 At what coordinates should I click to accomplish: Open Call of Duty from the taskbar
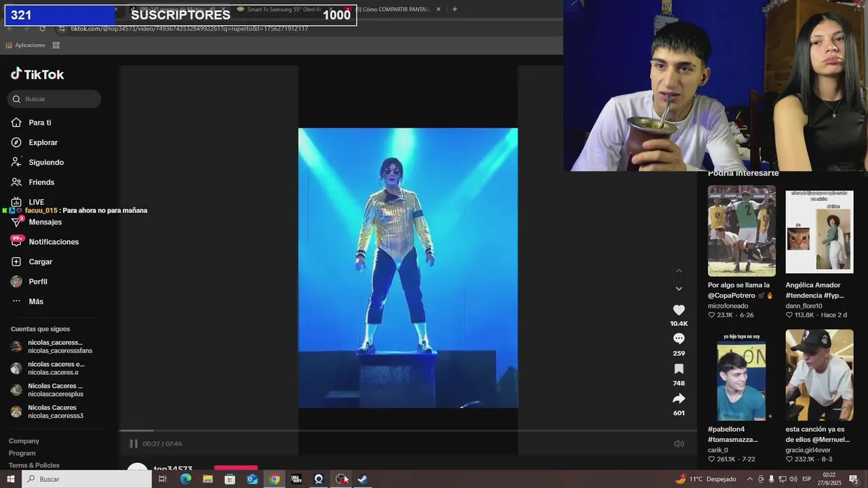click(296, 479)
